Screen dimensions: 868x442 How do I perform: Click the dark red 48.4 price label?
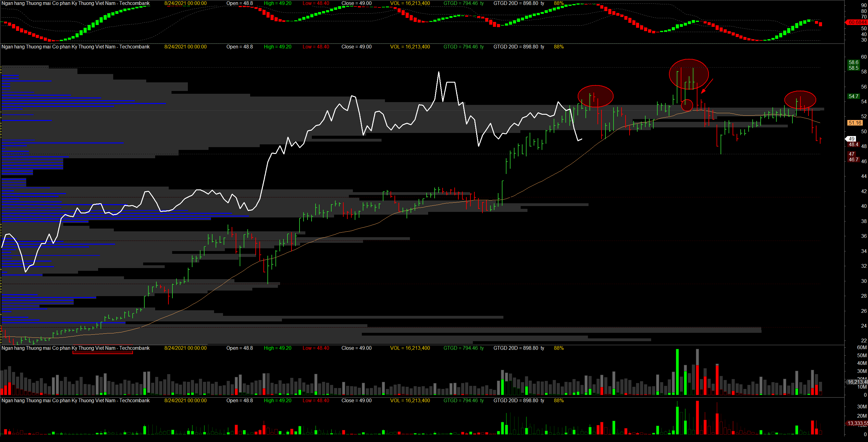tap(854, 145)
